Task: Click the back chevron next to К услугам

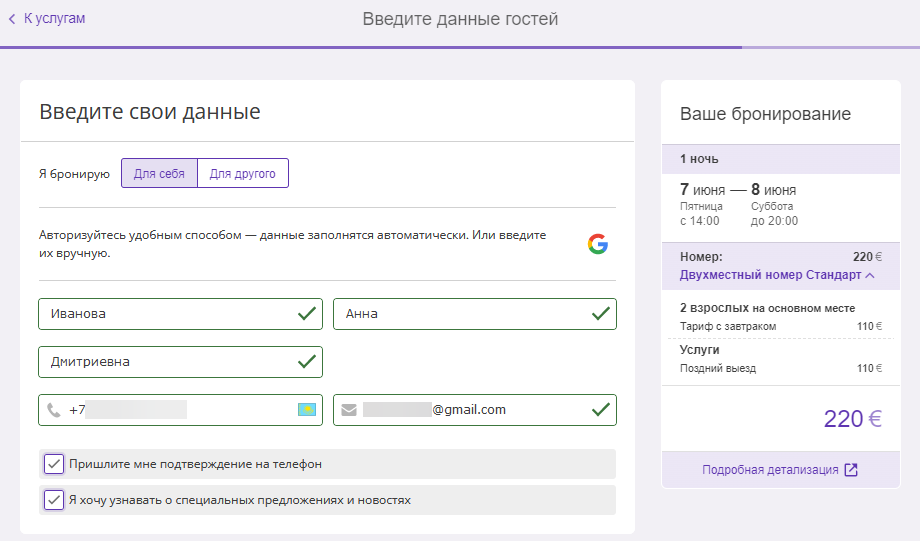Action: (12, 19)
